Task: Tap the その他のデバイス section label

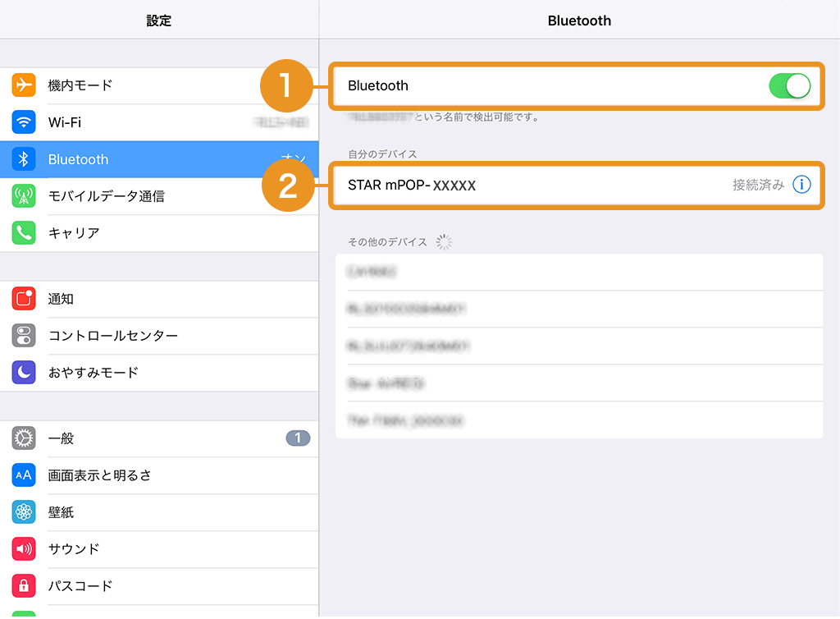Action: click(387, 242)
